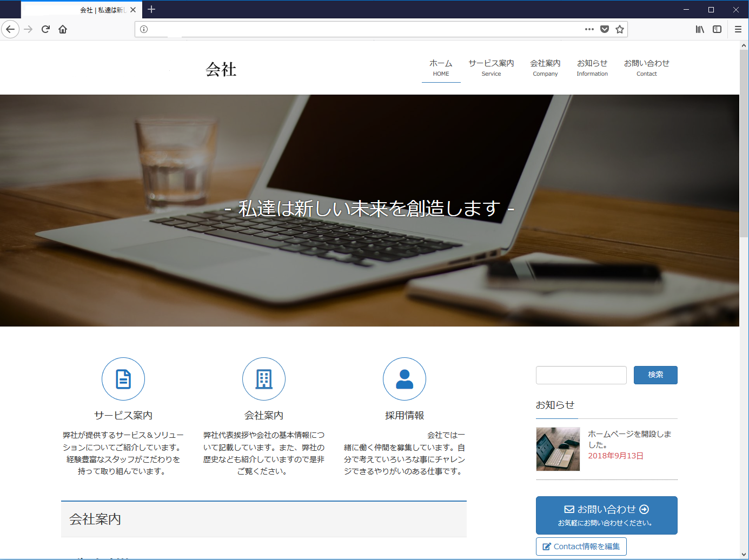Open the 会社案内 heading link under building icon
The height and width of the screenshot is (560, 749).
pyautogui.click(x=264, y=415)
